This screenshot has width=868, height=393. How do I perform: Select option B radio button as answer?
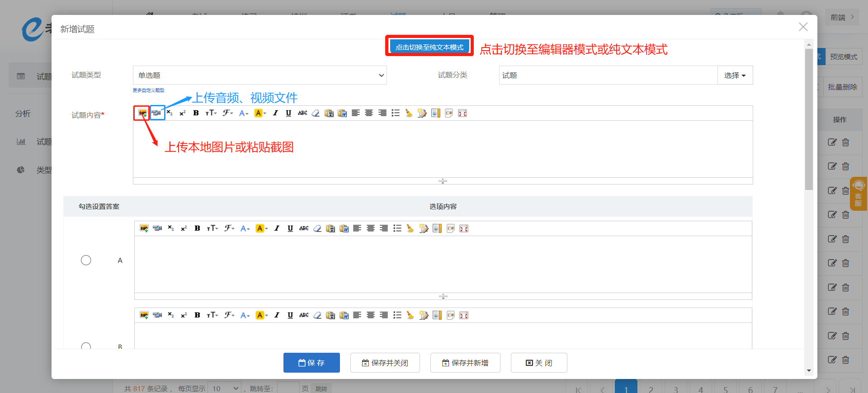tap(86, 346)
